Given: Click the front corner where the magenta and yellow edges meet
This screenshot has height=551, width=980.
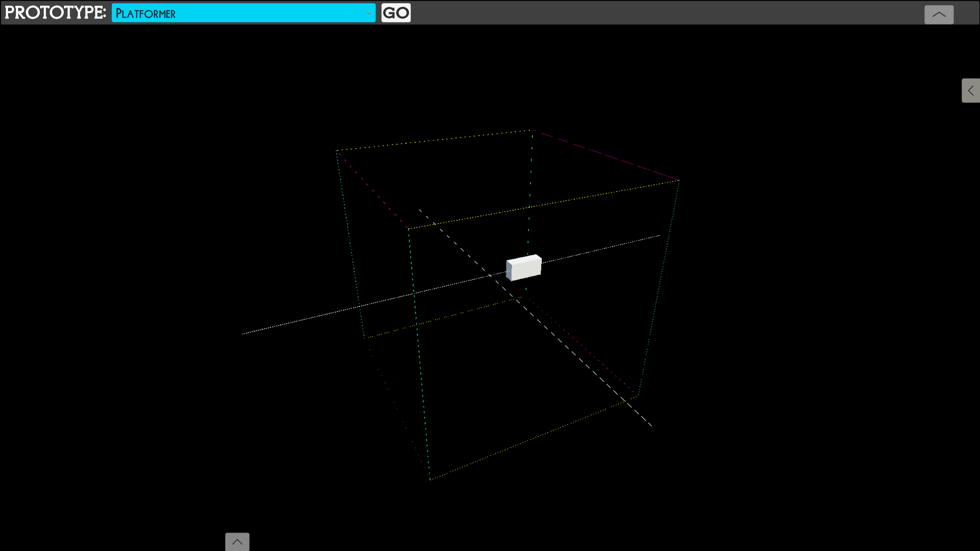Looking at the screenshot, I should [x=408, y=229].
